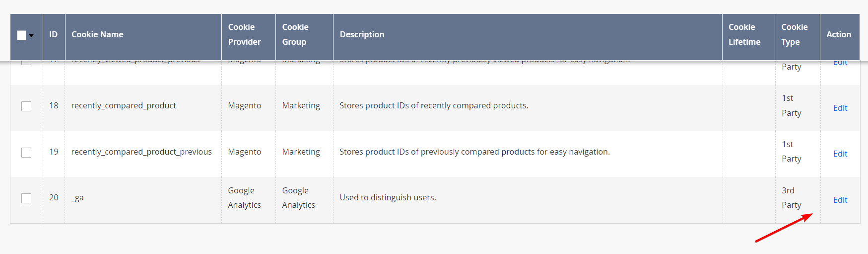Click 'Used to distinguish users.' description
This screenshot has width=868, height=254.
(x=388, y=197)
